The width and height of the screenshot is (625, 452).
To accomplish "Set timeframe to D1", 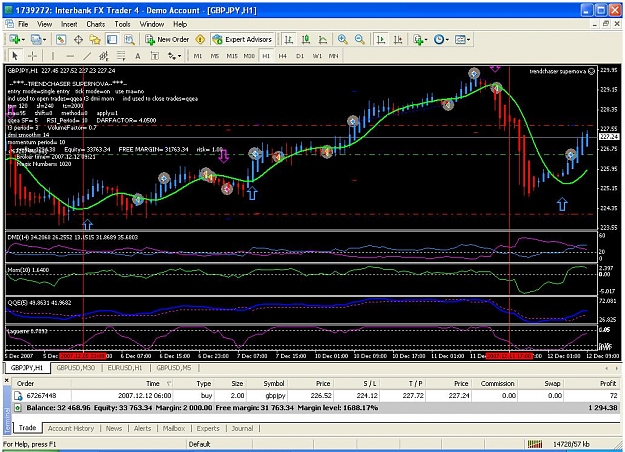I will coord(300,56).
